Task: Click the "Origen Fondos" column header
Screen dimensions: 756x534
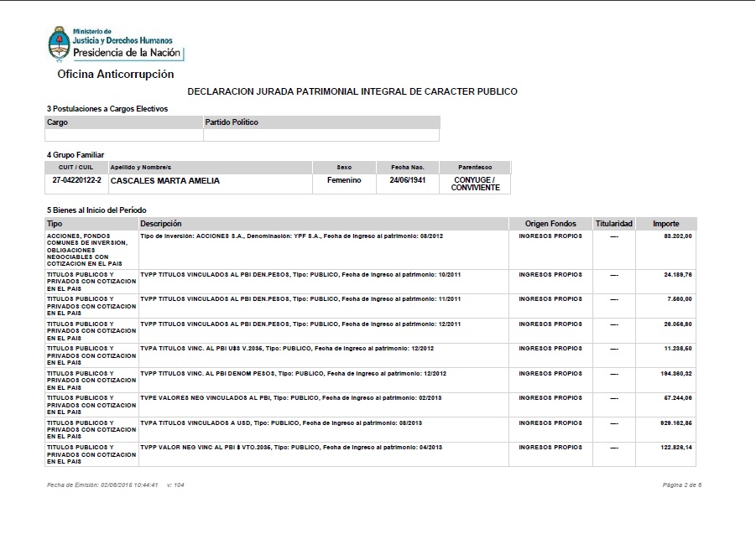Action: coord(550,224)
